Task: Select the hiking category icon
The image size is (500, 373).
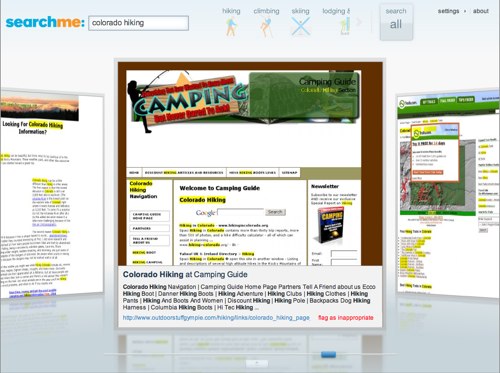Action: coord(231,26)
